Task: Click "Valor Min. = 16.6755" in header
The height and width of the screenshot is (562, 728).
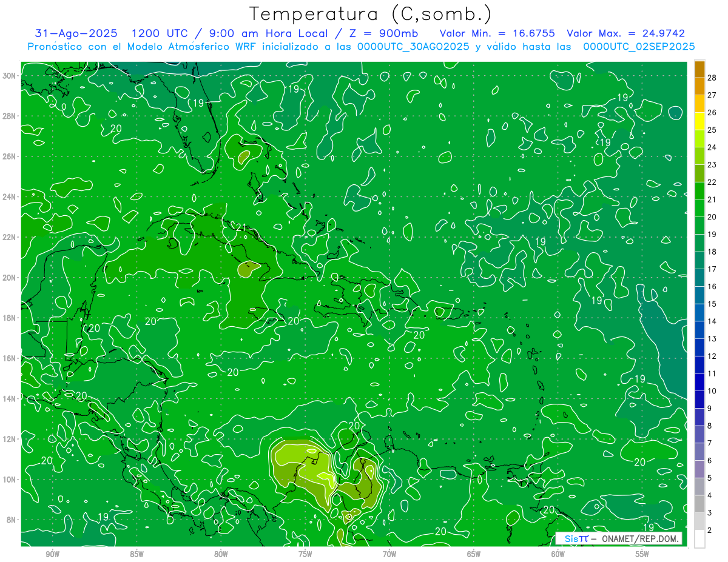Action: [x=497, y=34]
